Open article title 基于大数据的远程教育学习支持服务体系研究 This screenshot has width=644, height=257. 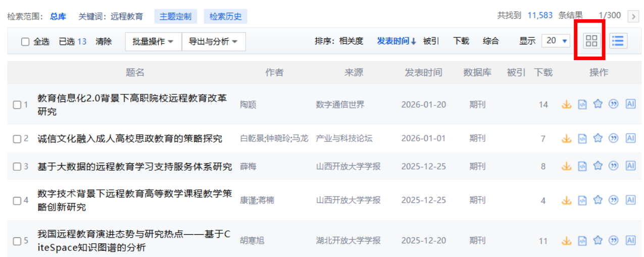tap(134, 167)
